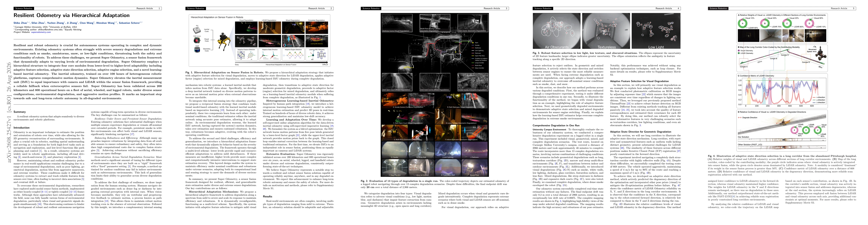Click the Open Flat Area yellow legend entry
Viewport: 868px width, 225px height.
pyautogui.click(x=478, y=56)
